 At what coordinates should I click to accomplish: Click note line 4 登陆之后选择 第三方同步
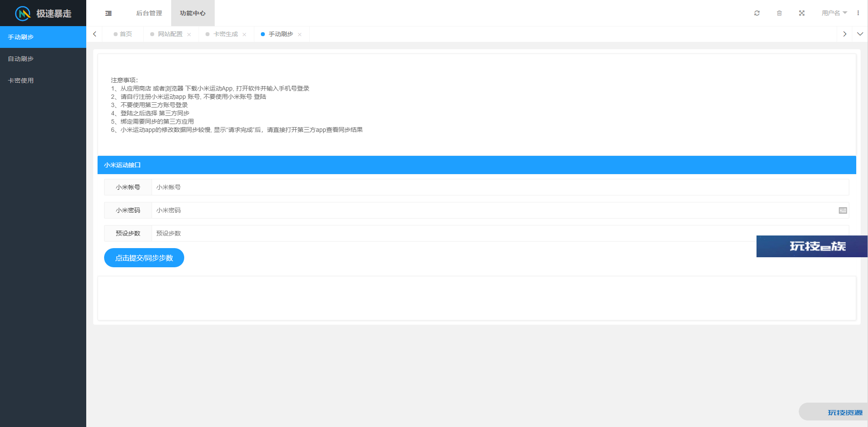coord(150,113)
